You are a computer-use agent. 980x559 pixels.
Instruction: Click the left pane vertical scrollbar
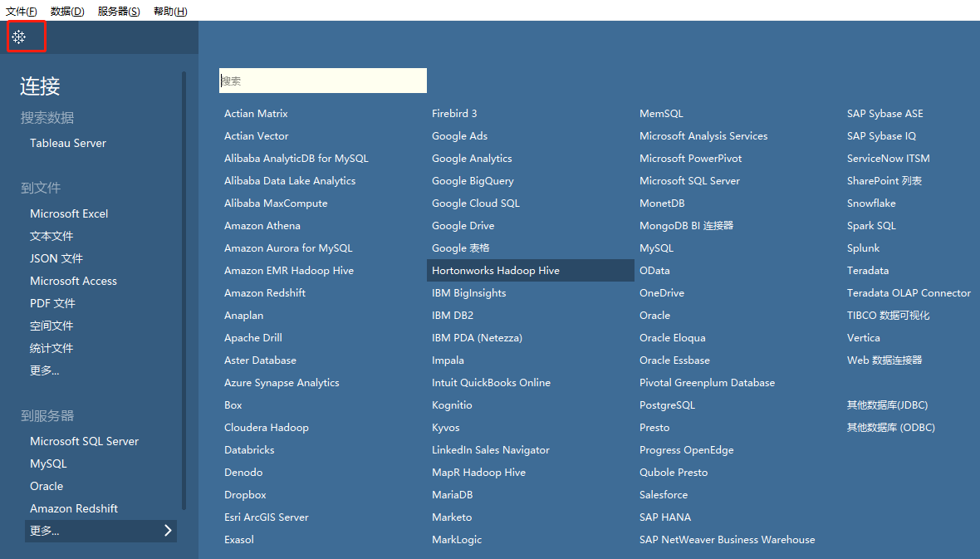(x=184, y=291)
